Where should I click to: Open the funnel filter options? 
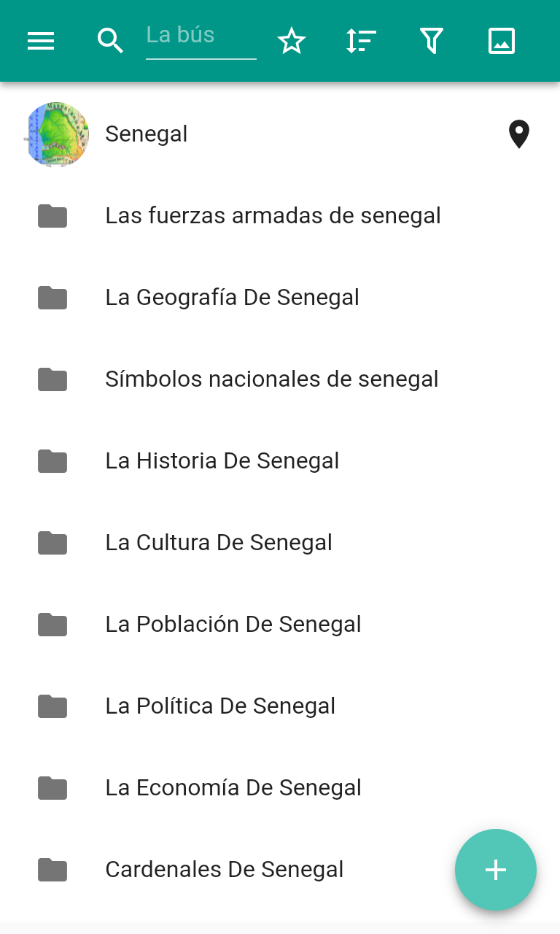[x=432, y=41]
